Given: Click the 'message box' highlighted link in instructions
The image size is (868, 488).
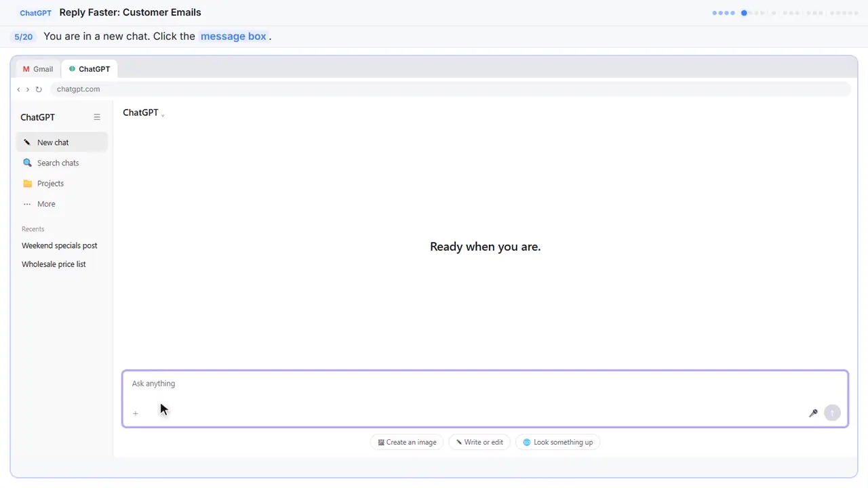Looking at the screenshot, I should (233, 37).
